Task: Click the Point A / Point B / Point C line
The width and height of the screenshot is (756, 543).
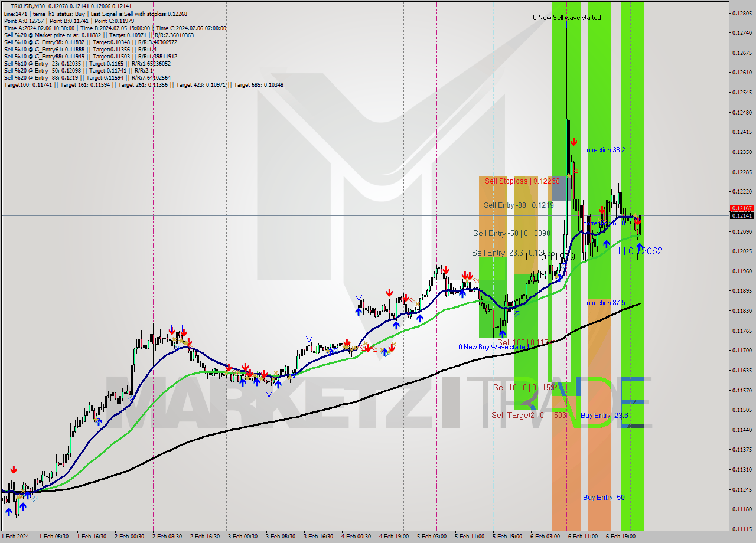Action: tap(69, 21)
